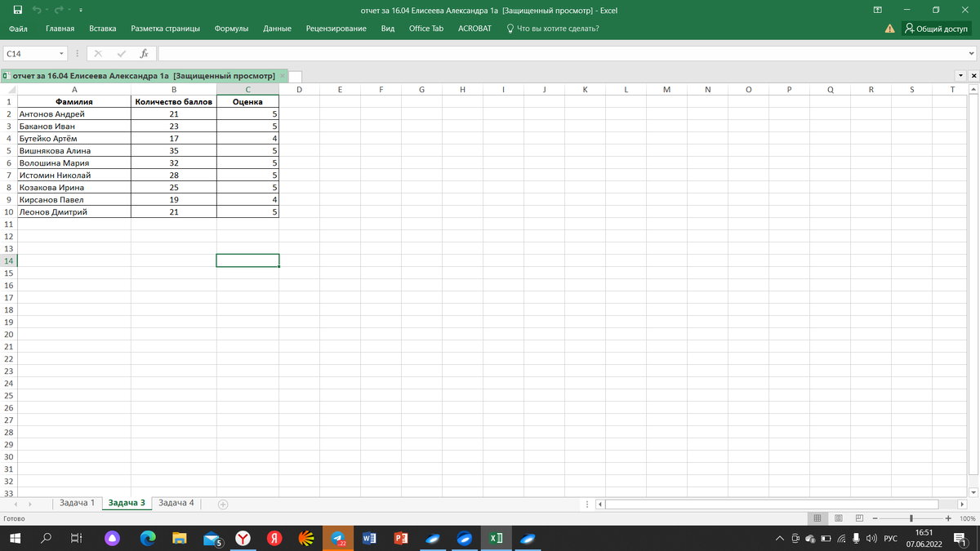
Task: Select the Данные ribbon tab
Action: (x=277, y=29)
